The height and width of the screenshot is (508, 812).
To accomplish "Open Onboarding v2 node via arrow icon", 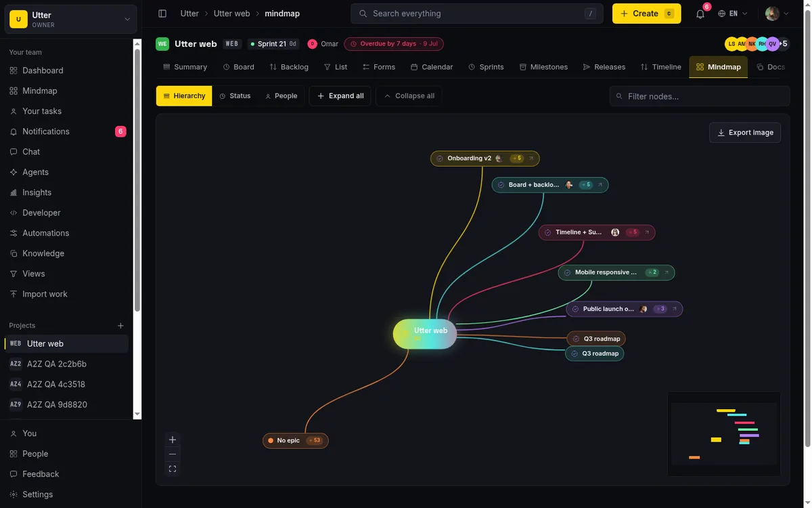I will (x=531, y=158).
